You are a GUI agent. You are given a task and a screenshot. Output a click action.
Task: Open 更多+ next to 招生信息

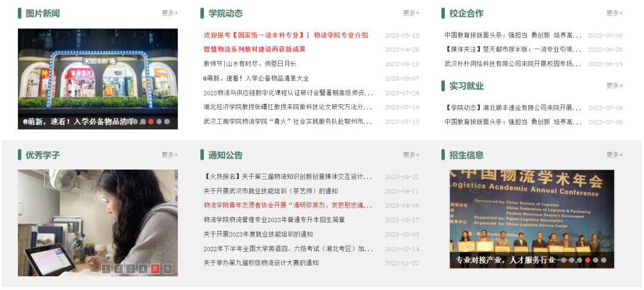click(x=614, y=155)
